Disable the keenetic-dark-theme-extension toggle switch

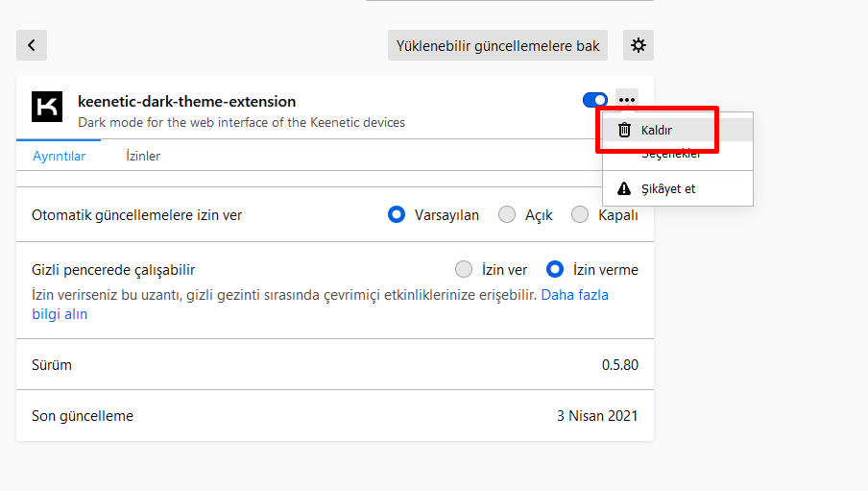click(595, 100)
